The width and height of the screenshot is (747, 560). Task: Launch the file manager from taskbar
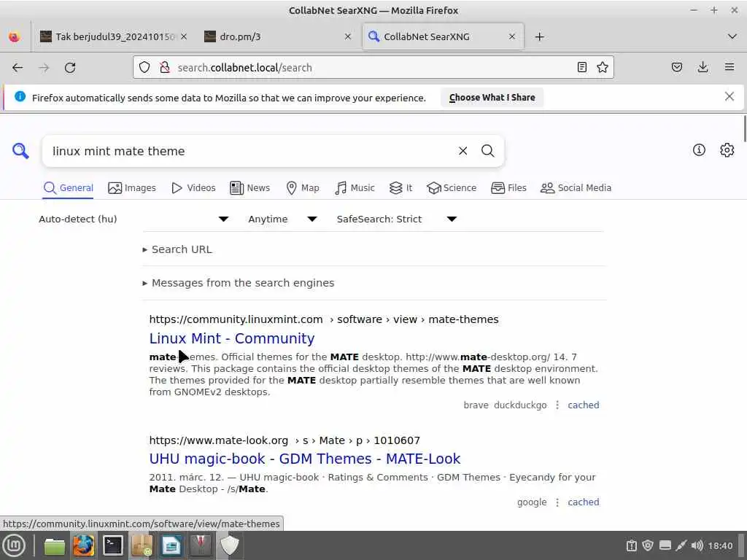point(54,545)
